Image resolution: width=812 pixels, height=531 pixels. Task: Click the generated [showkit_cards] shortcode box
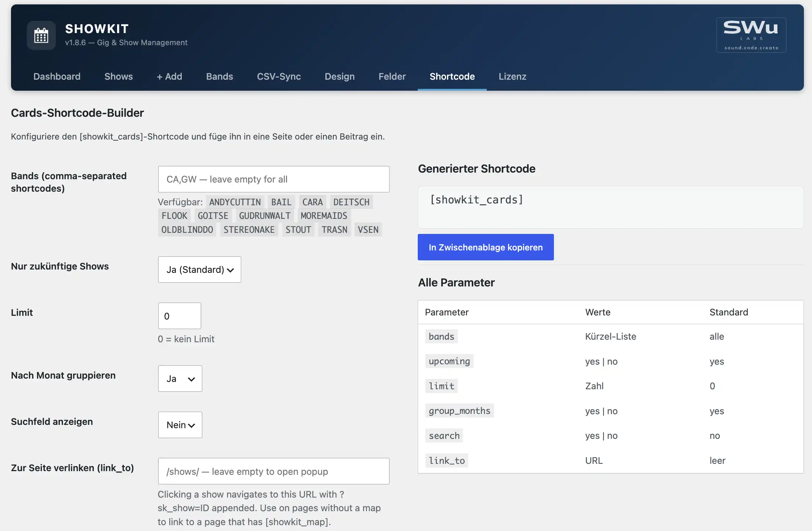coord(610,207)
